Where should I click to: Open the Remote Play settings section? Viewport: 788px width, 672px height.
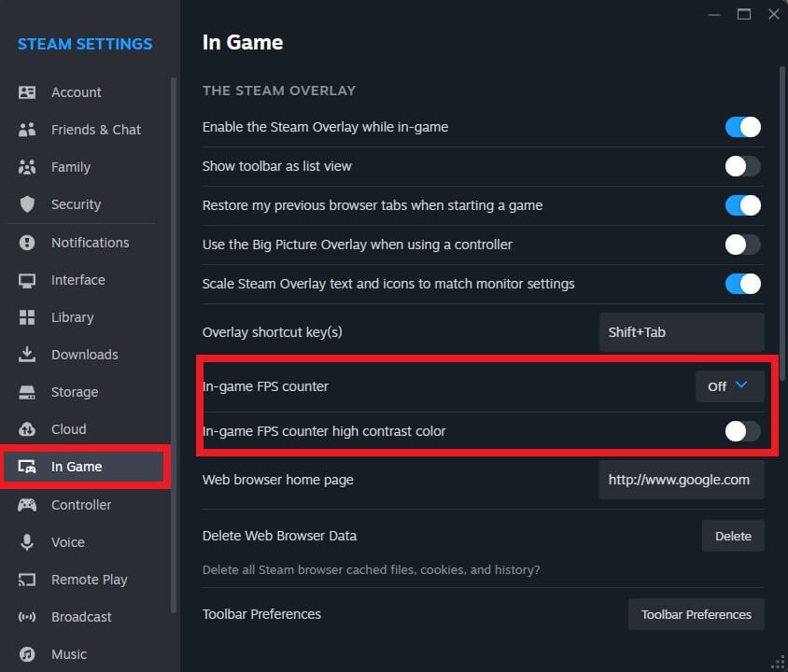(89, 580)
